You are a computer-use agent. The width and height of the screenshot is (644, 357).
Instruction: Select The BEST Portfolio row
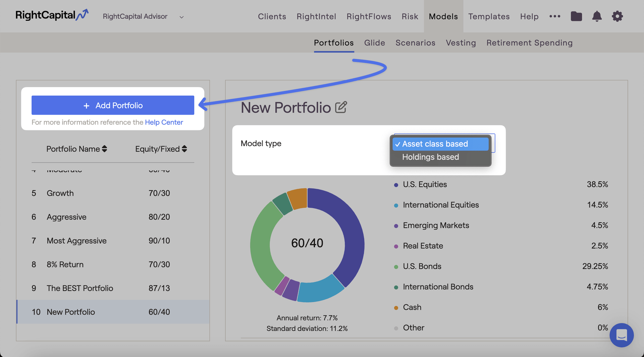(x=113, y=288)
